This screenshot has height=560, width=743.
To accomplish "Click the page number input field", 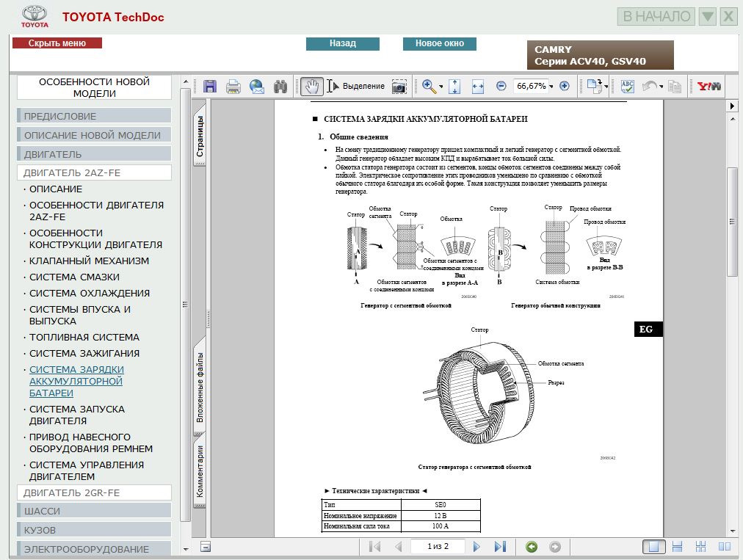I will (438, 547).
